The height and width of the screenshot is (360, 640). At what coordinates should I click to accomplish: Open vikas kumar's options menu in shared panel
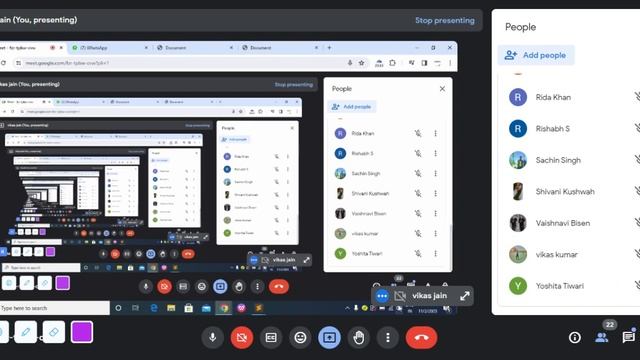pos(436,233)
